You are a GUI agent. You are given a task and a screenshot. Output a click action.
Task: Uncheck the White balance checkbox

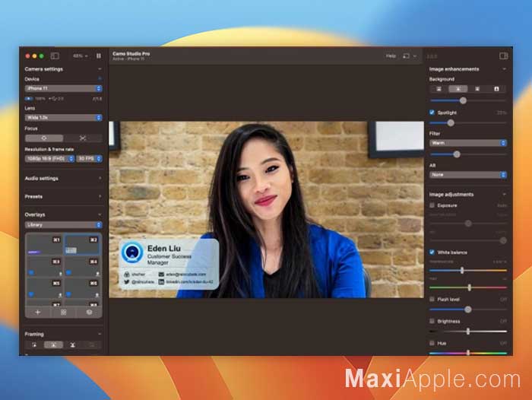432,252
